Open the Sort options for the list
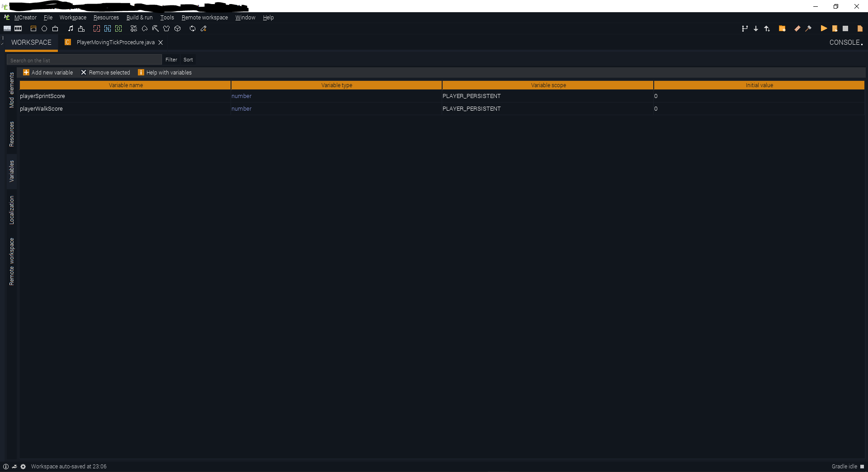This screenshot has height=472, width=868. point(188,60)
